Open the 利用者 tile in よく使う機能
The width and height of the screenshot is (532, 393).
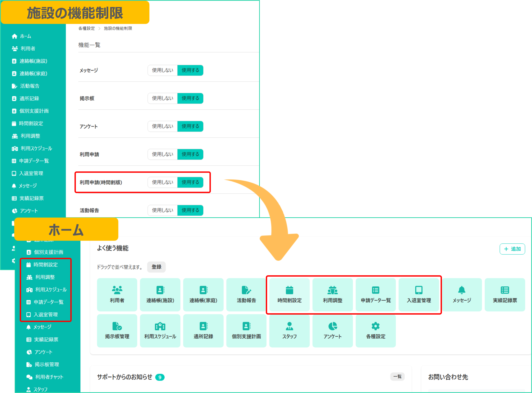pos(117,295)
